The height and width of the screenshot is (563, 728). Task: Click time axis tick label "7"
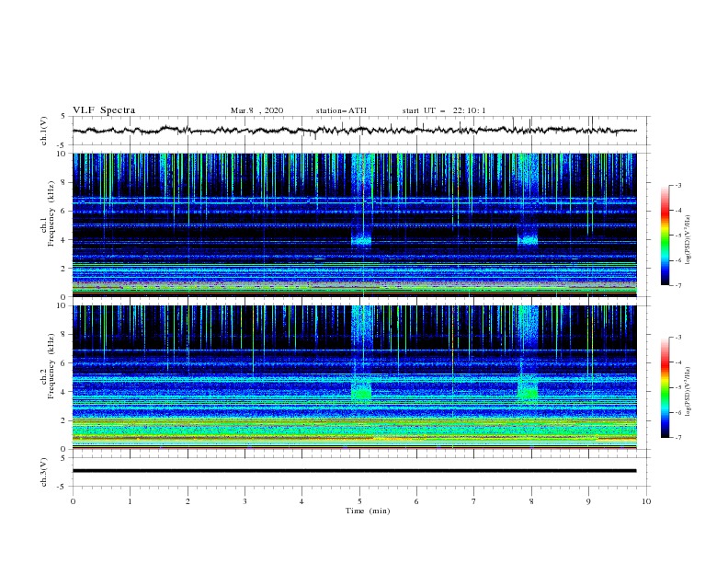point(474,501)
